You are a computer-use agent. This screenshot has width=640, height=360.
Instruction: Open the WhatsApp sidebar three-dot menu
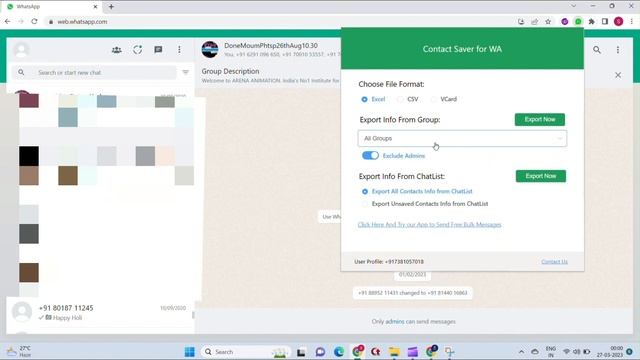pyautogui.click(x=179, y=50)
